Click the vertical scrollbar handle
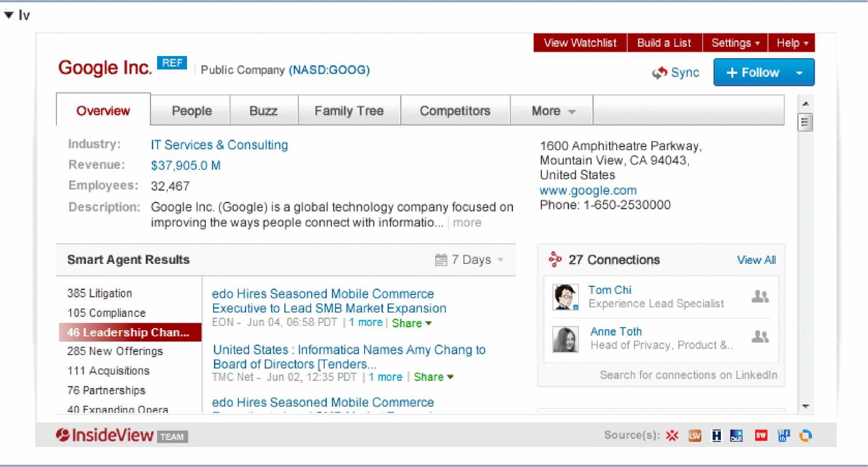This screenshot has height=467, width=868. 805,122
